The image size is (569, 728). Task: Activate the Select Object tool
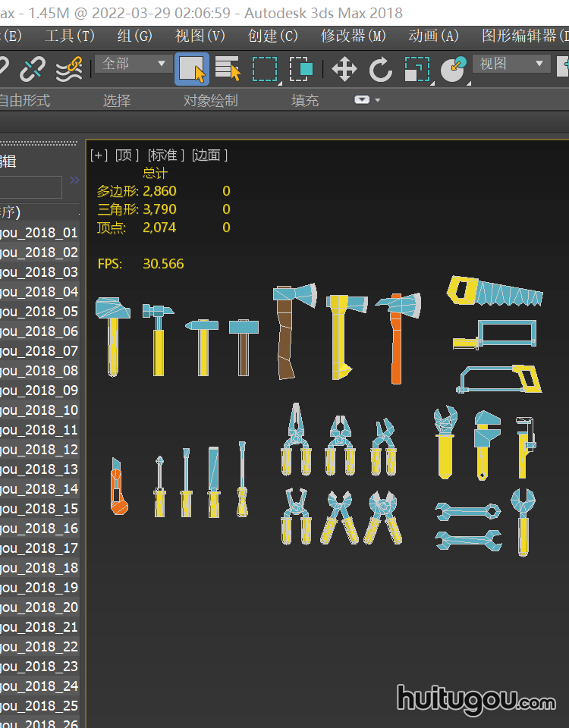(x=192, y=69)
